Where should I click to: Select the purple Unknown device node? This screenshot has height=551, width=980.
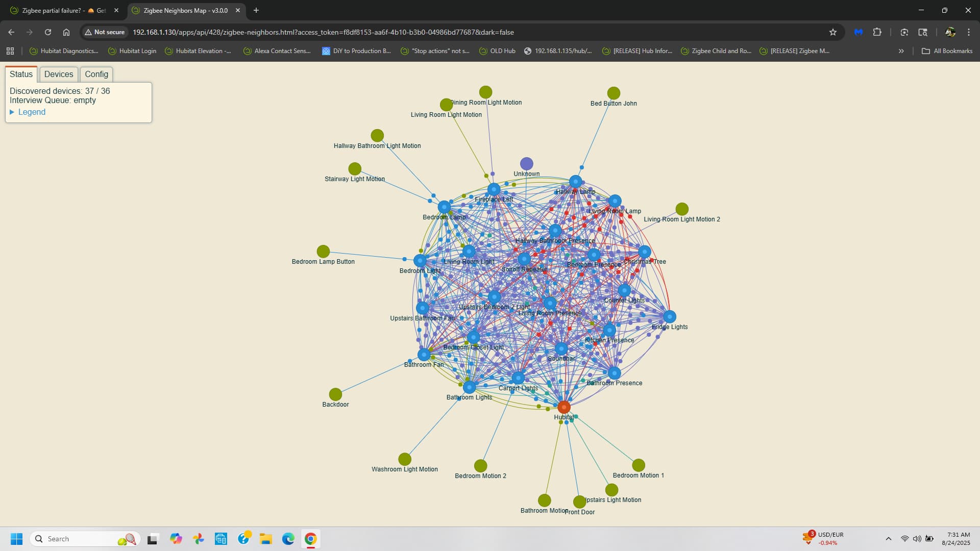pyautogui.click(x=526, y=163)
